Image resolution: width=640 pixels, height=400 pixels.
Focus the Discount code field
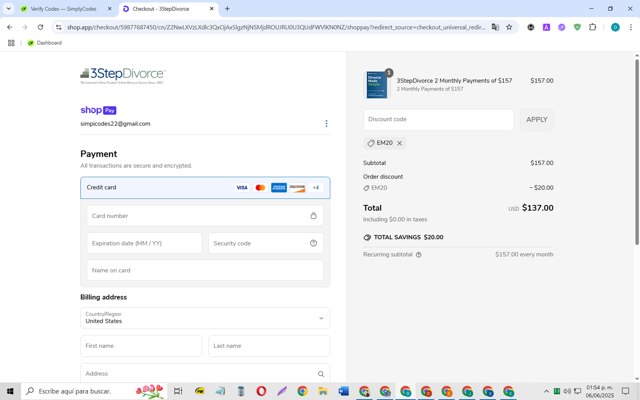point(439,120)
